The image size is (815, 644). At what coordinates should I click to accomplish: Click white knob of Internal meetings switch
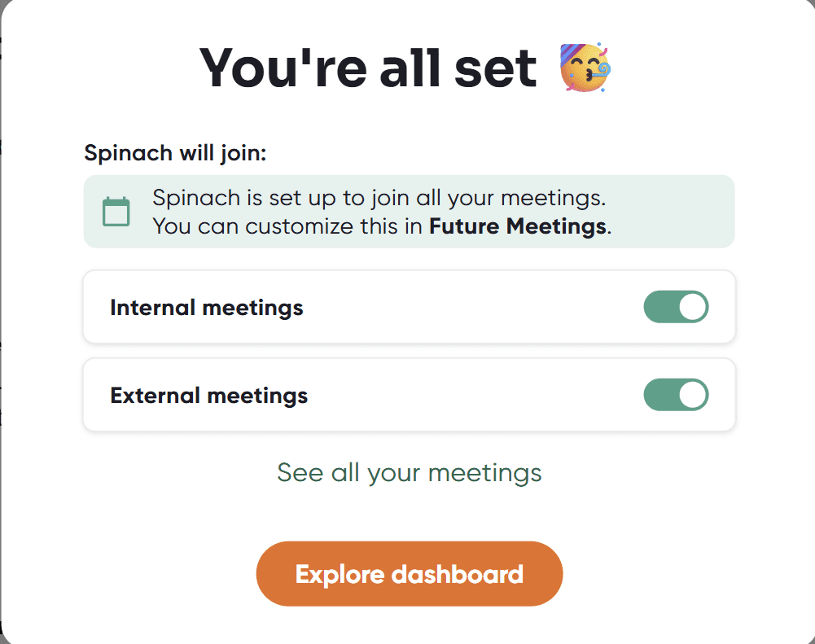[x=693, y=307]
